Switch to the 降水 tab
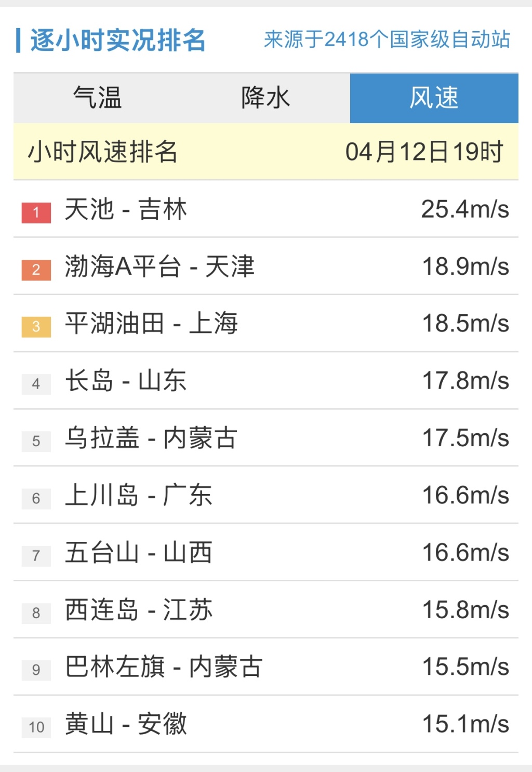Screen dimensions: 532x772 [x=266, y=98]
